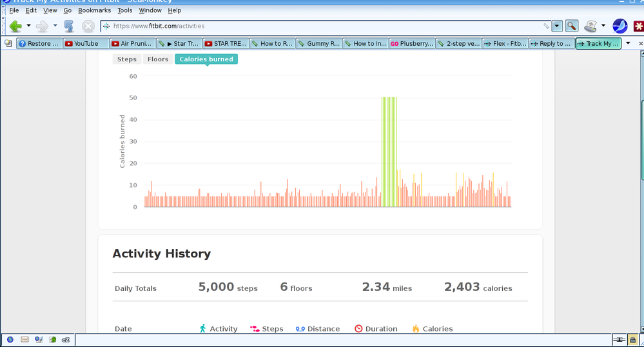Viewport: 644px width, 347px height.
Task: Switch to the Flex - Fitb... tab
Action: point(505,43)
